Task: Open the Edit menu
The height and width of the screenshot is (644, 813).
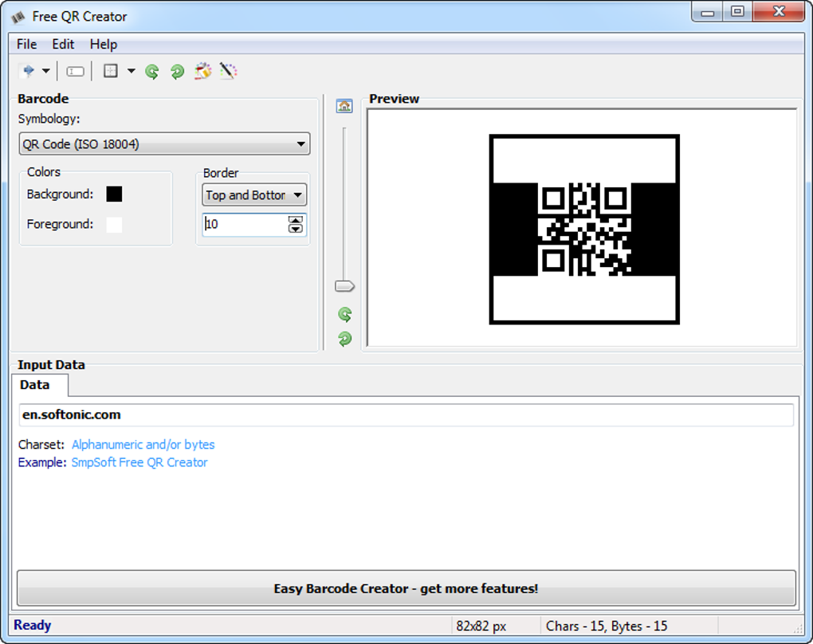Action: [63, 45]
